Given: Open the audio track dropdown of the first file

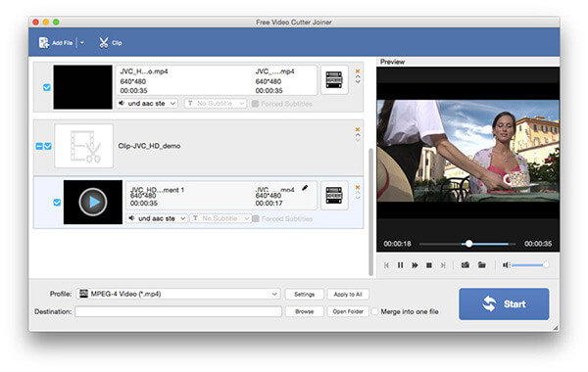Looking at the screenshot, I should pyautogui.click(x=147, y=103).
